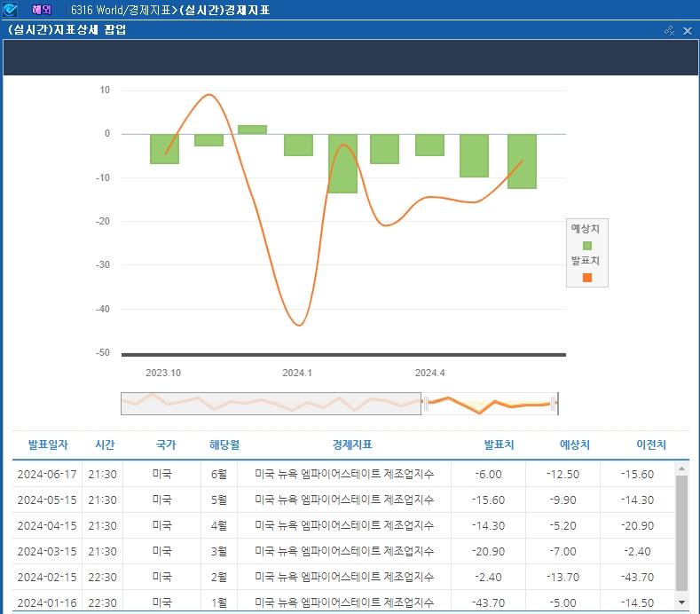Select the 2024-01-16 date cell
The width and height of the screenshot is (700, 614).
(47, 602)
